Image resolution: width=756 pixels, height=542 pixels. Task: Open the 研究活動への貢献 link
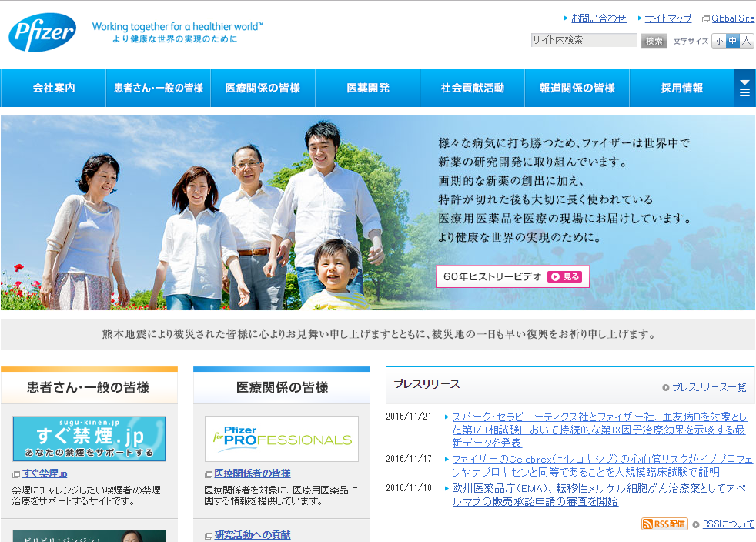[x=253, y=535]
